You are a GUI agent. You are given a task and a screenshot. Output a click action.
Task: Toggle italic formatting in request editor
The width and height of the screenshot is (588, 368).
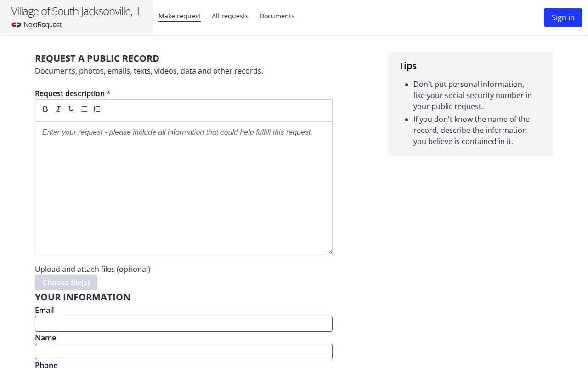[x=58, y=109]
